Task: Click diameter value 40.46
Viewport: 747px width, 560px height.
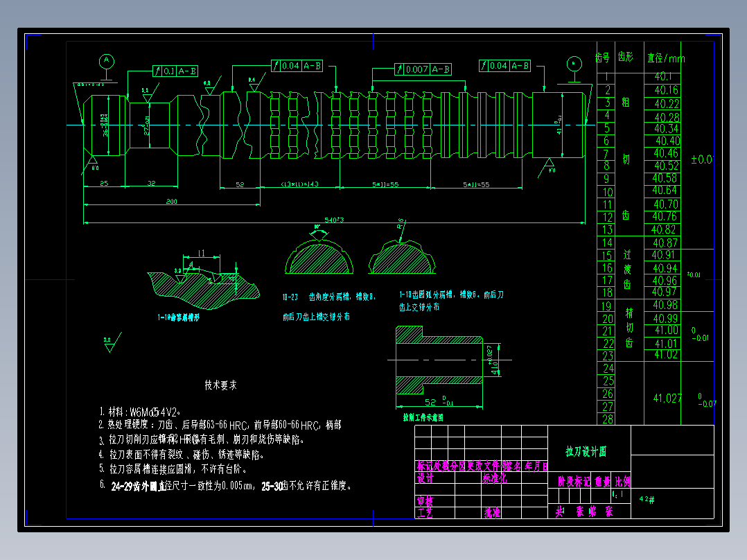Action: click(665, 153)
